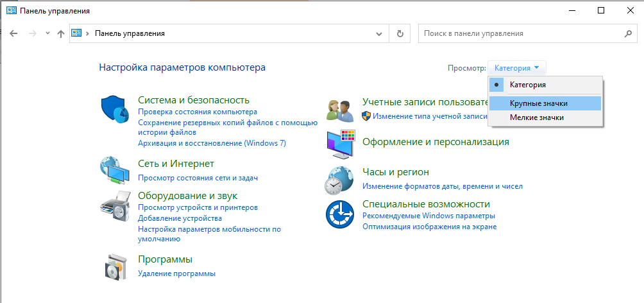Click the Ease of Access circular icon
The width and height of the screenshot is (644, 303).
(340, 214)
